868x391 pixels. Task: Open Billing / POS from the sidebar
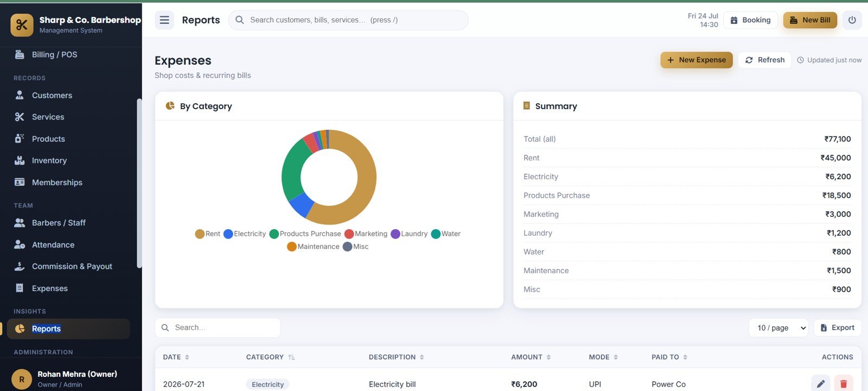pyautogui.click(x=68, y=54)
